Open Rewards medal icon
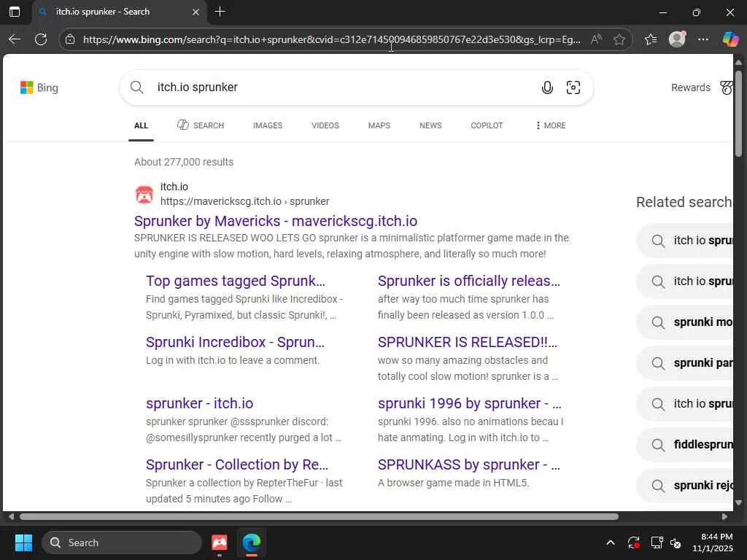The width and height of the screenshot is (747, 560). [727, 87]
